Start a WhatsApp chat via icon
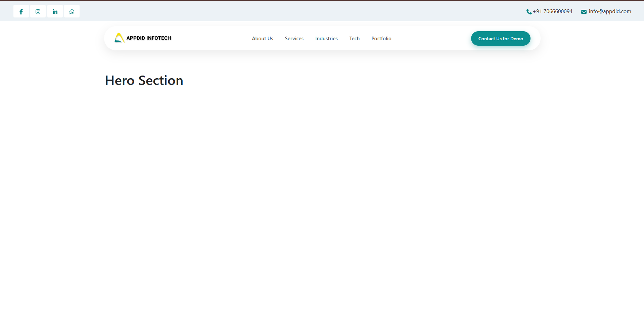 72,11
